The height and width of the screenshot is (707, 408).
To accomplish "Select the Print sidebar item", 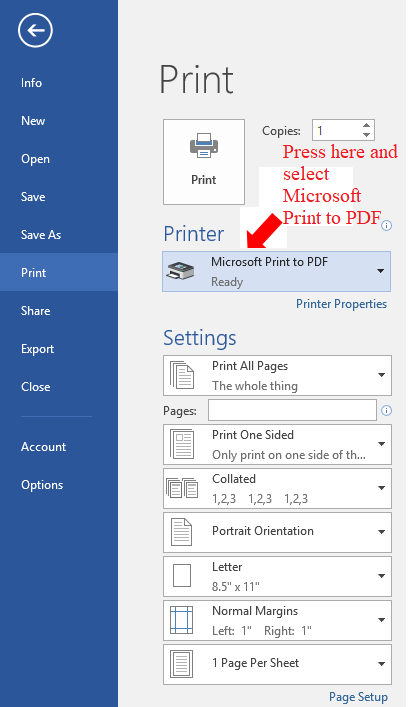I will point(59,272).
